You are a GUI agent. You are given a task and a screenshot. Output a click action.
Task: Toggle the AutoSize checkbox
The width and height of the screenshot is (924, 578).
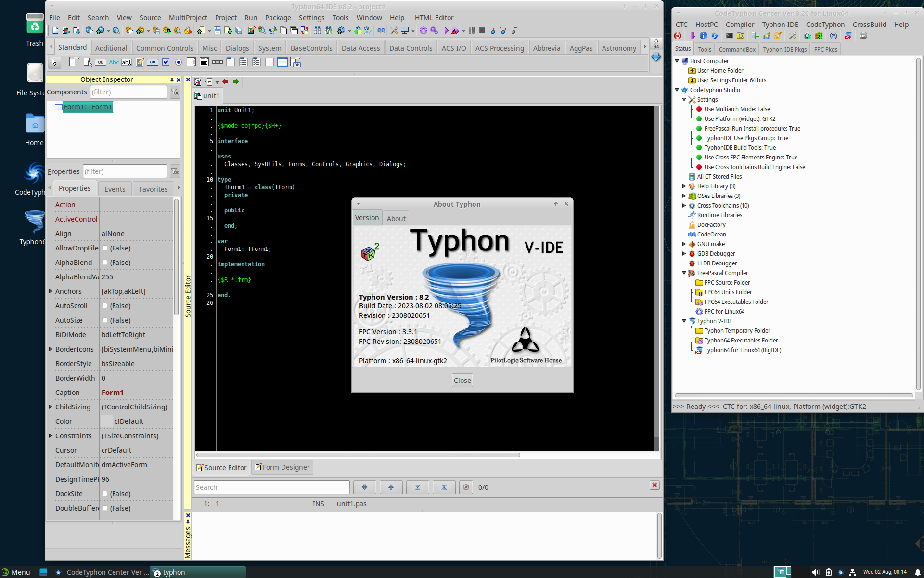point(104,320)
